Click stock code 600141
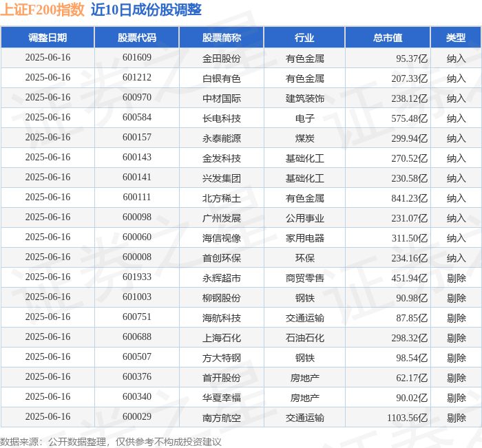 pyautogui.click(x=137, y=178)
